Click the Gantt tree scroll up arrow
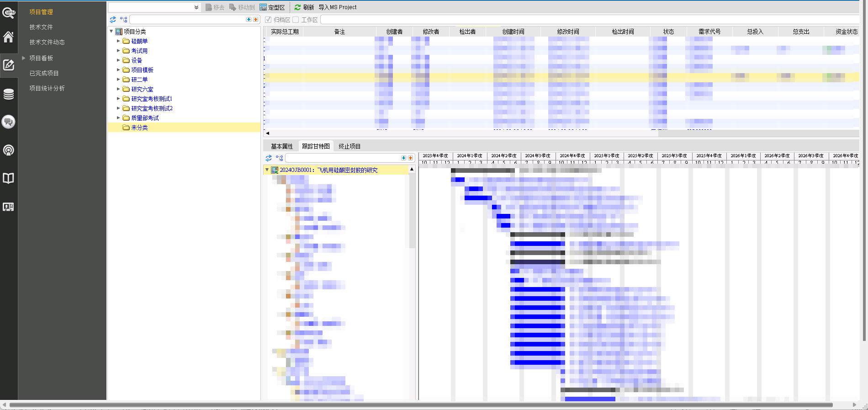Viewport: 868px width, 410px height. (x=412, y=169)
